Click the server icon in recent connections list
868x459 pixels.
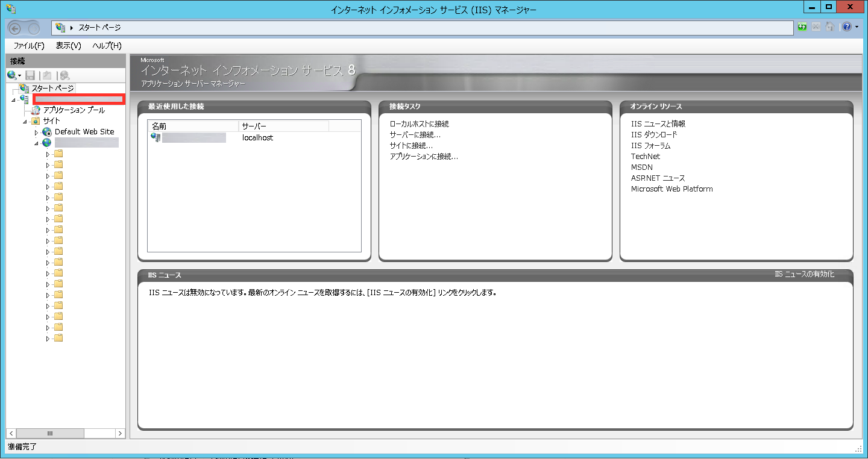tap(156, 137)
